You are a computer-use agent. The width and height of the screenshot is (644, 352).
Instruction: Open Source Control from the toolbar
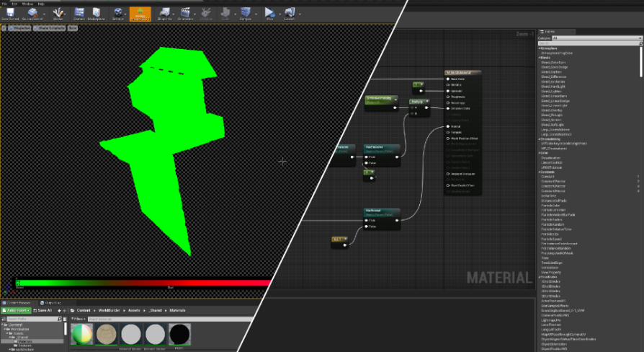click(x=32, y=14)
